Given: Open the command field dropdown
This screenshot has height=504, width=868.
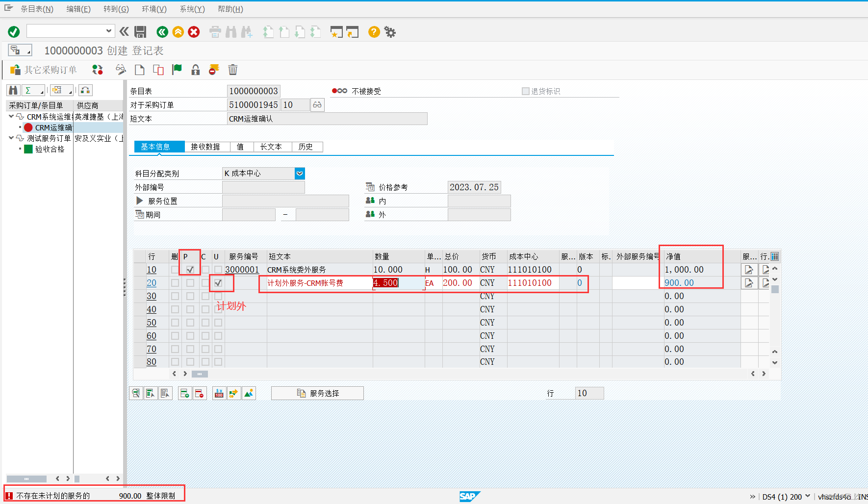Looking at the screenshot, I should pos(109,31).
